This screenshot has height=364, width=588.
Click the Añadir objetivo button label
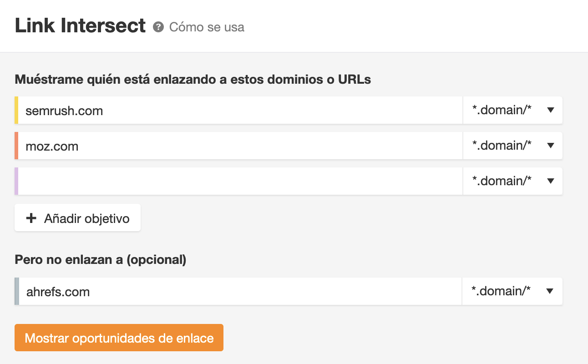86,218
